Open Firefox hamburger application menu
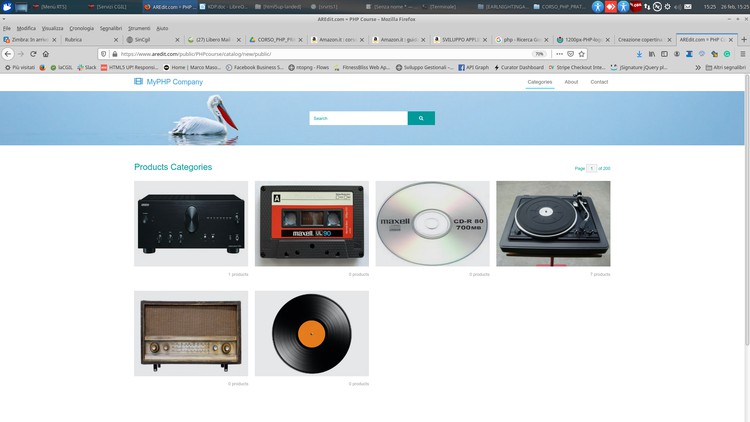This screenshot has width=750, height=422. [x=742, y=54]
